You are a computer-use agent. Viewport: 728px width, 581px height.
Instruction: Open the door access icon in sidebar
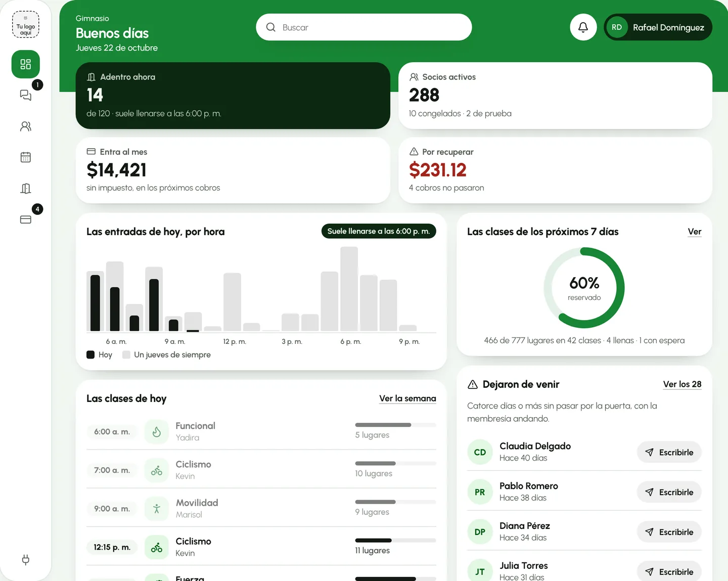click(26, 189)
